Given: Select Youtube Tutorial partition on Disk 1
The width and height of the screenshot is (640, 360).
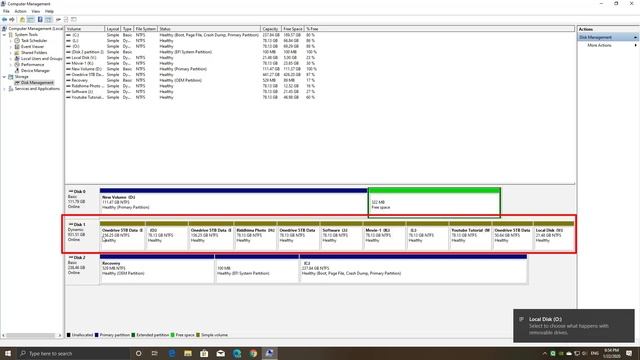Looking at the screenshot, I should [470, 236].
